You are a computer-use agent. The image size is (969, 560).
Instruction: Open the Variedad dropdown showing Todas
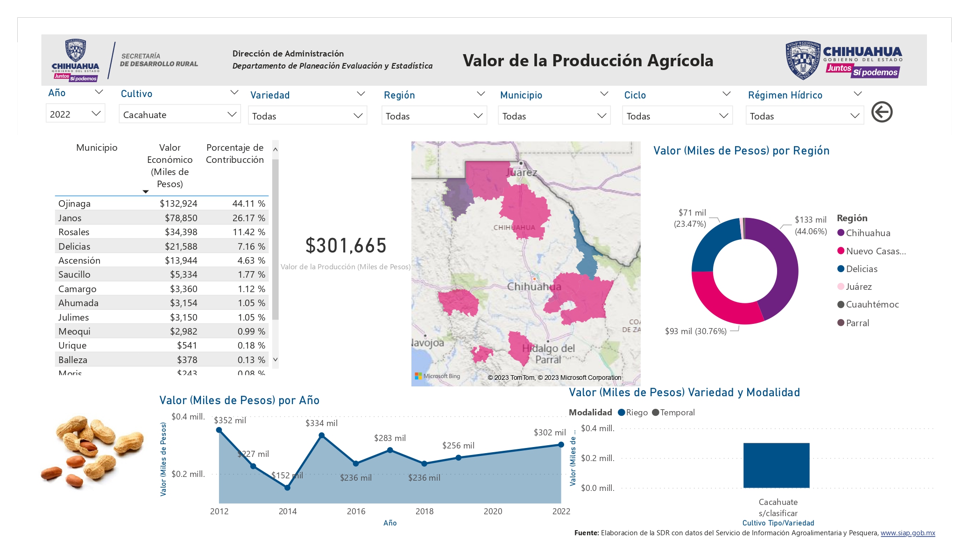307,116
